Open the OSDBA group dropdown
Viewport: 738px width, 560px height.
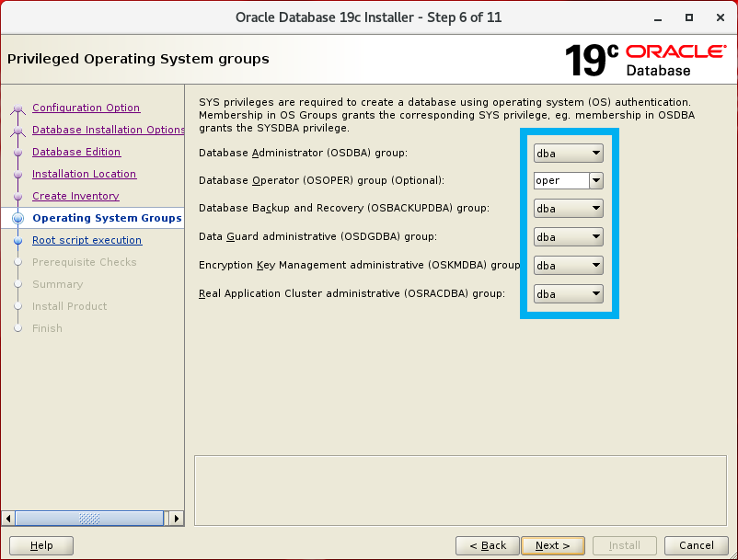coord(568,154)
